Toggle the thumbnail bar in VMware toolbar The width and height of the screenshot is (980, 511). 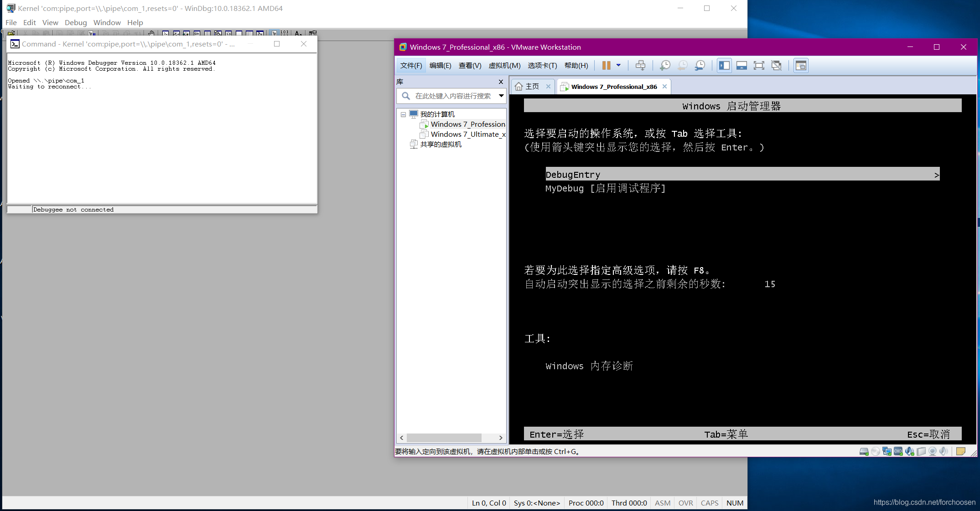(x=741, y=65)
